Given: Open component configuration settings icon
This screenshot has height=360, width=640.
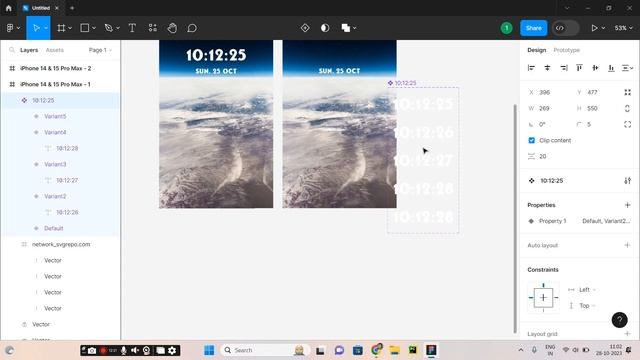Looking at the screenshot, I should (627, 180).
